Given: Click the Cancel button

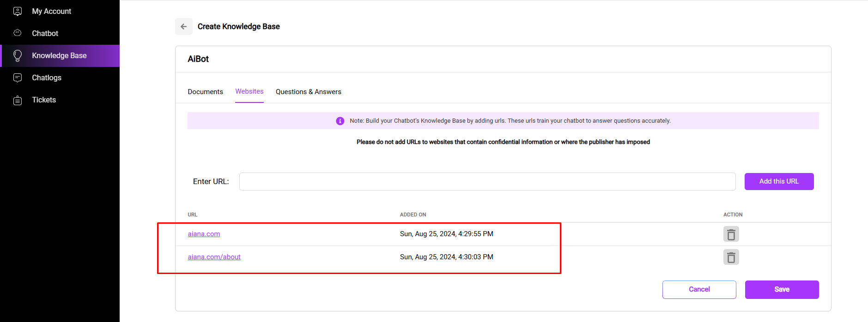Looking at the screenshot, I should coord(699,289).
